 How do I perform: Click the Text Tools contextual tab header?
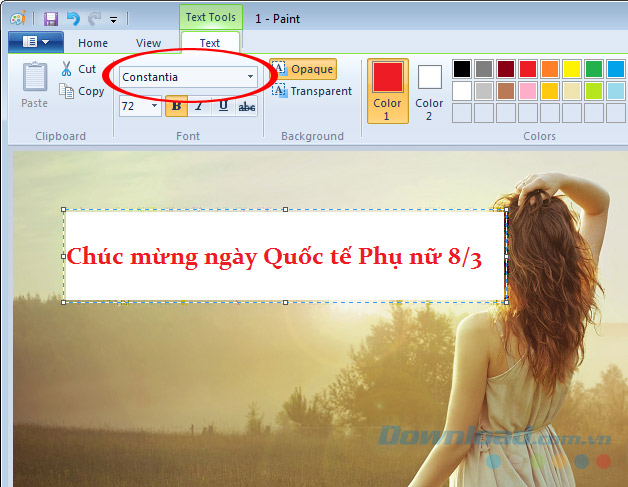[x=211, y=17]
